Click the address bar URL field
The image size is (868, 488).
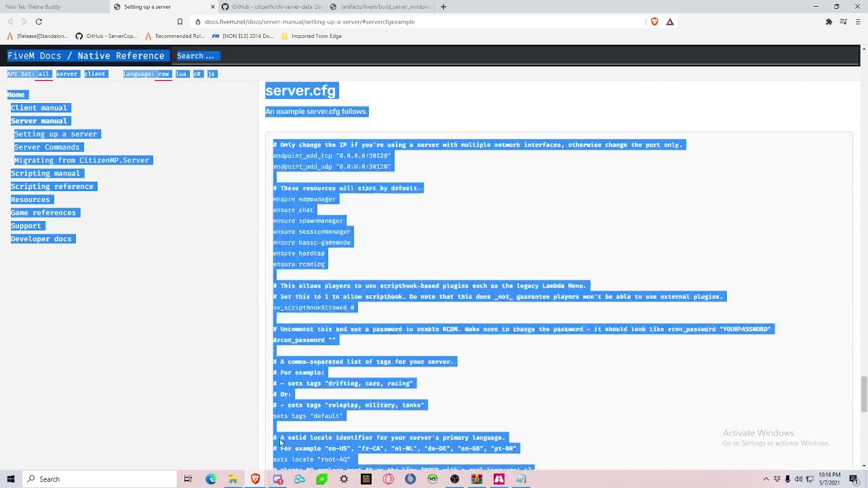(x=417, y=22)
